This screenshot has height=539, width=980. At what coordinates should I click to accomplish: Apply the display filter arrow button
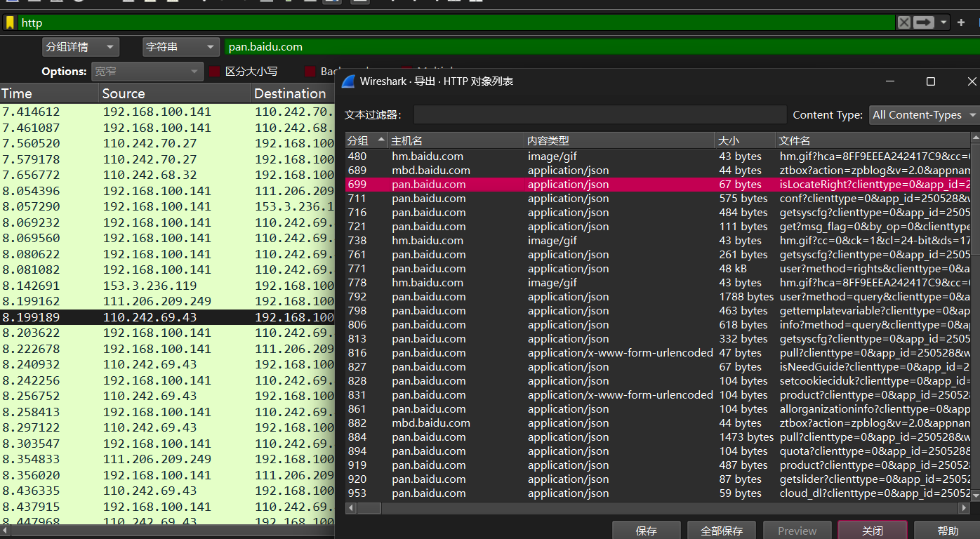[924, 22]
